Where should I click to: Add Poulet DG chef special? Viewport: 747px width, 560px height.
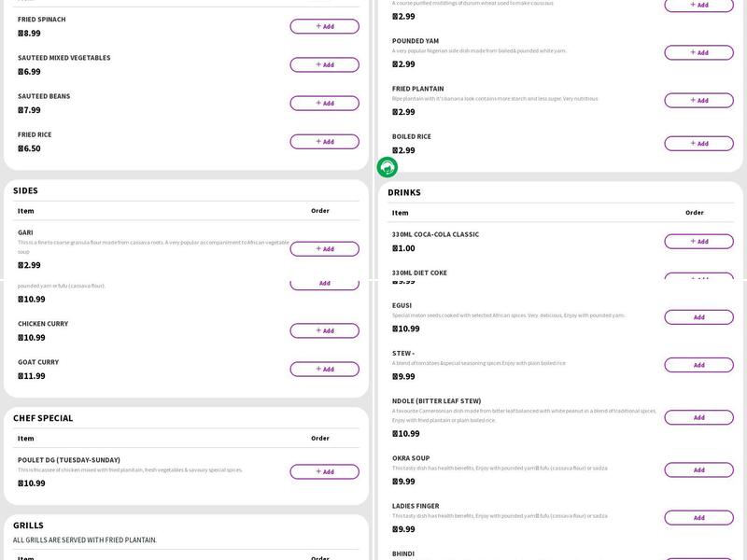tap(324, 471)
